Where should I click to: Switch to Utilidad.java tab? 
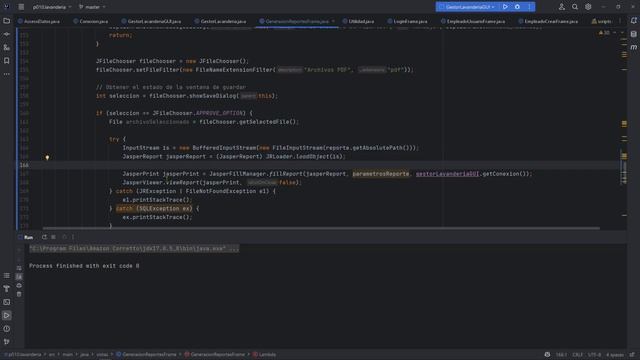point(358,21)
